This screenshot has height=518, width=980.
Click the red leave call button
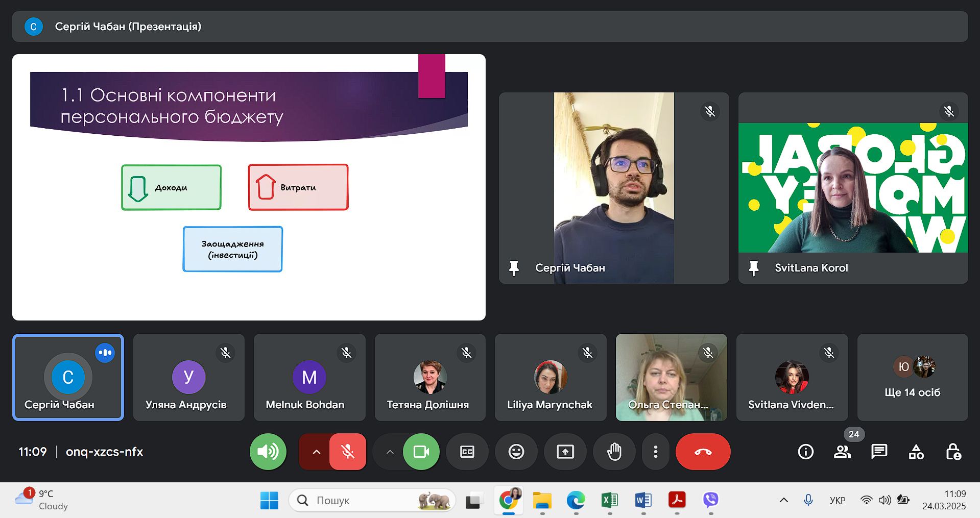pyautogui.click(x=703, y=452)
